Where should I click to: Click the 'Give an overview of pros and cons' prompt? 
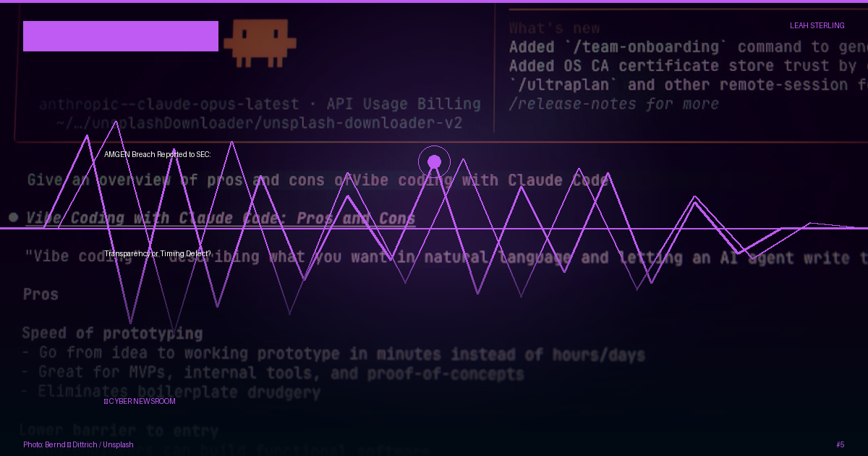[x=318, y=180]
